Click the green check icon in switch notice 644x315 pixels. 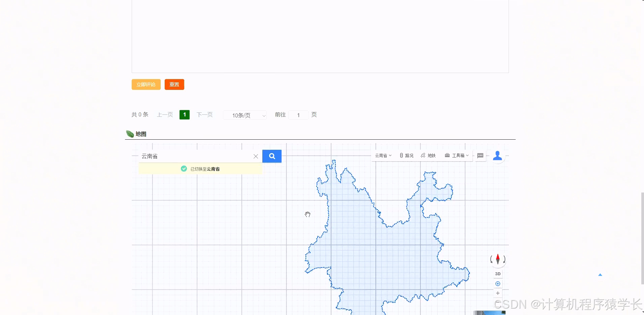tap(184, 169)
